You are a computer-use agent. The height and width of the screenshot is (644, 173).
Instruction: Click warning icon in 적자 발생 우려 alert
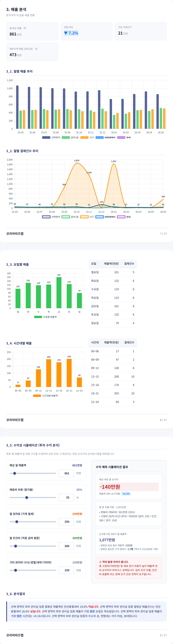pos(100,562)
